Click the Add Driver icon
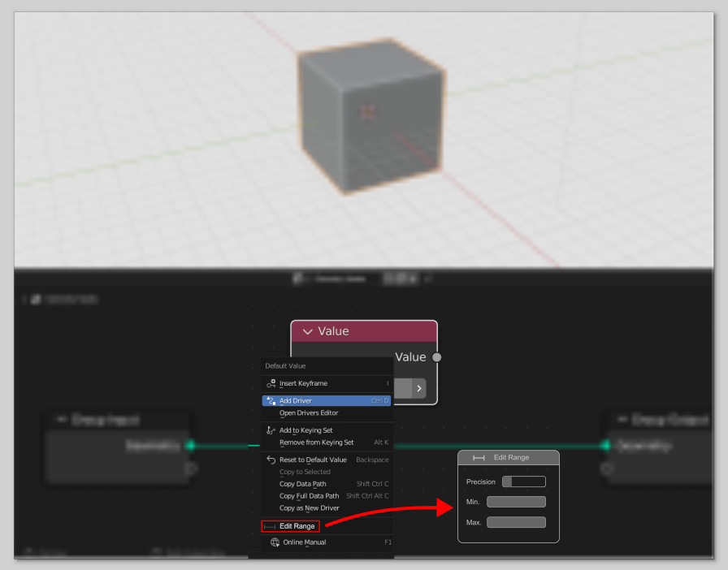This screenshot has height=570, width=728. coord(271,400)
